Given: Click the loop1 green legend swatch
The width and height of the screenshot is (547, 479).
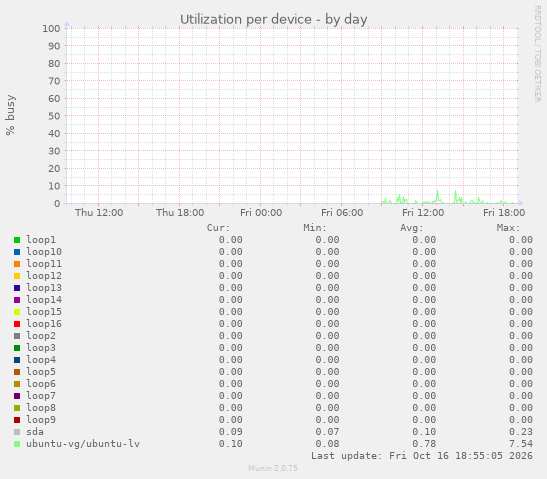Looking at the screenshot, I should click(x=17, y=240).
